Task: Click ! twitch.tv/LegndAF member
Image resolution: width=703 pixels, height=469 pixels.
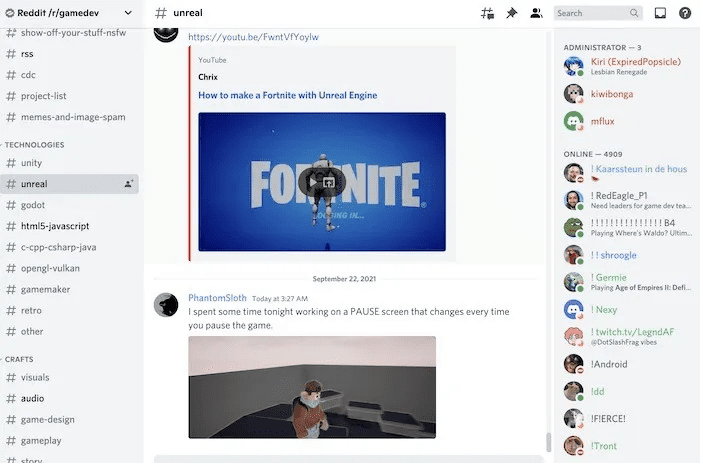Action: pyautogui.click(x=626, y=337)
